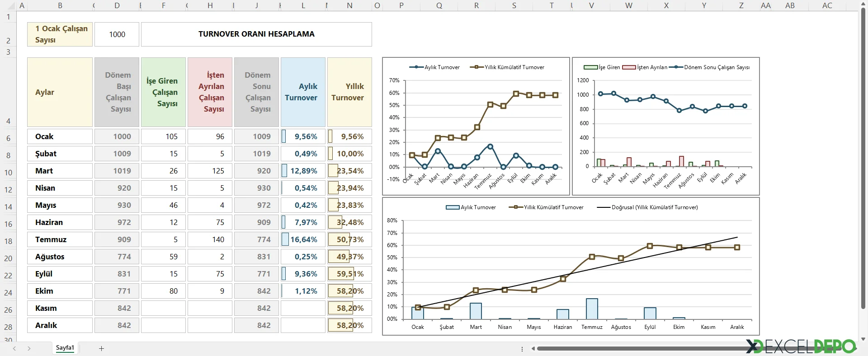Viewport: 868px width, 356px height.
Task: Click horizontal scrollbar left arrow
Action: pos(533,348)
